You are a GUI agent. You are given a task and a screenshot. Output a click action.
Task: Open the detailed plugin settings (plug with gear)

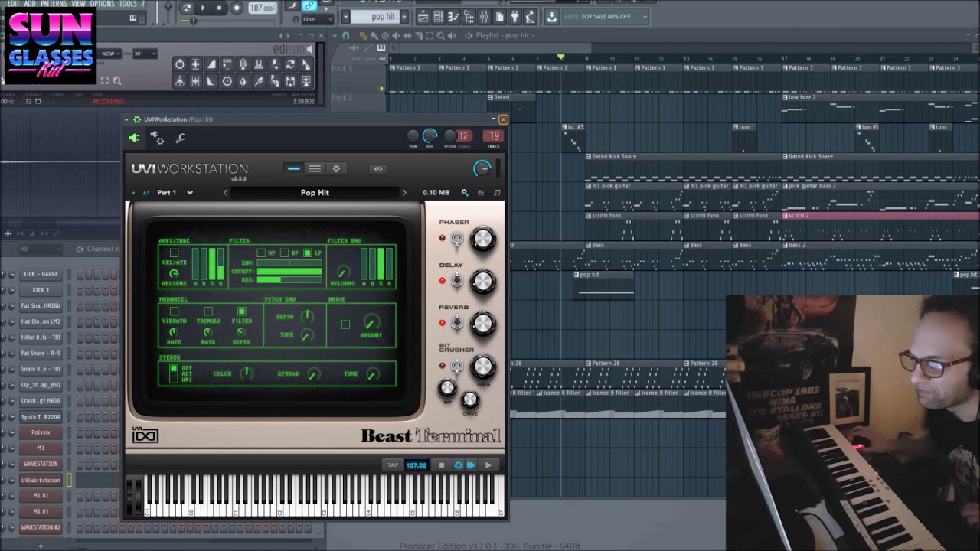coord(157,138)
